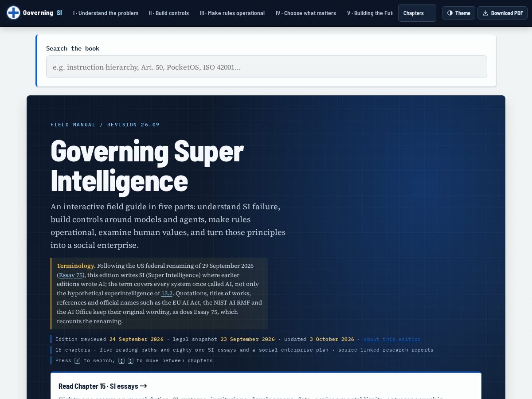
Task: Open the about this edition link
Action: pyautogui.click(x=392, y=339)
